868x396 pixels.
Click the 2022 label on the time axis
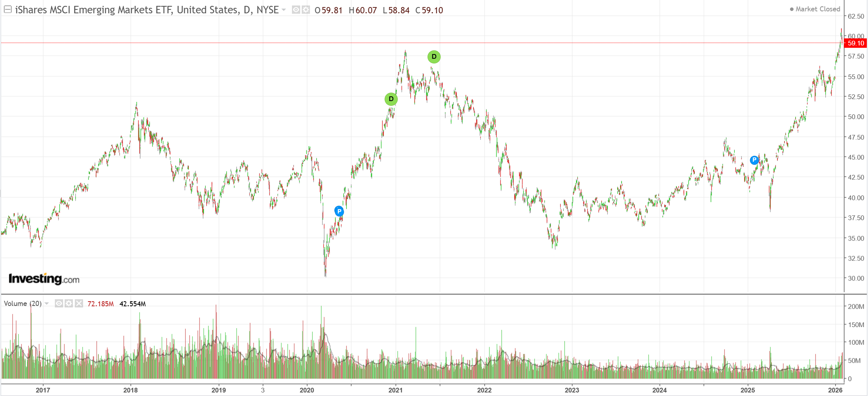(484, 390)
